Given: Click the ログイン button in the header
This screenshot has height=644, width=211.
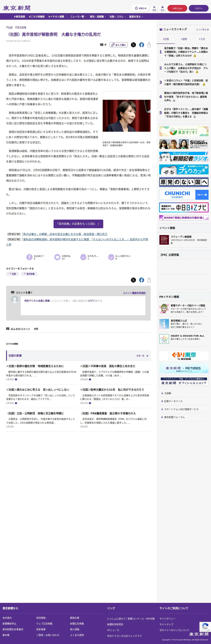Looking at the screenshot, I should click(x=199, y=8).
